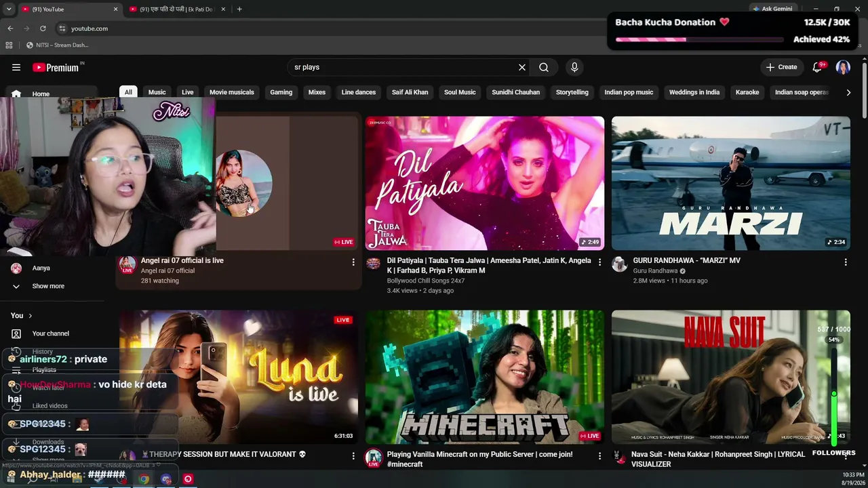Click the YouTube Premium logo
Viewport: 868px width, 488px height.
(56, 67)
